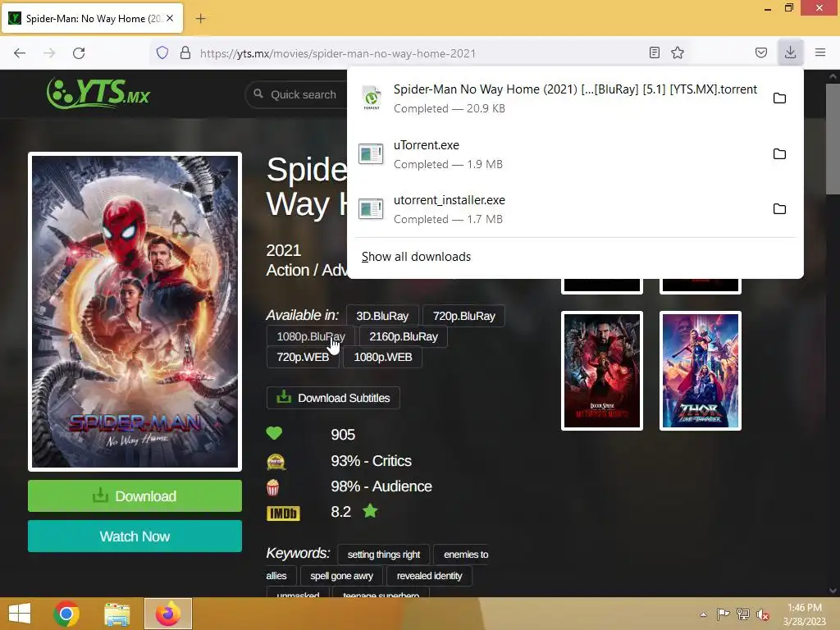This screenshot has width=840, height=630.
Task: Select the 1080p.BluRay quality link
Action: pyautogui.click(x=311, y=336)
